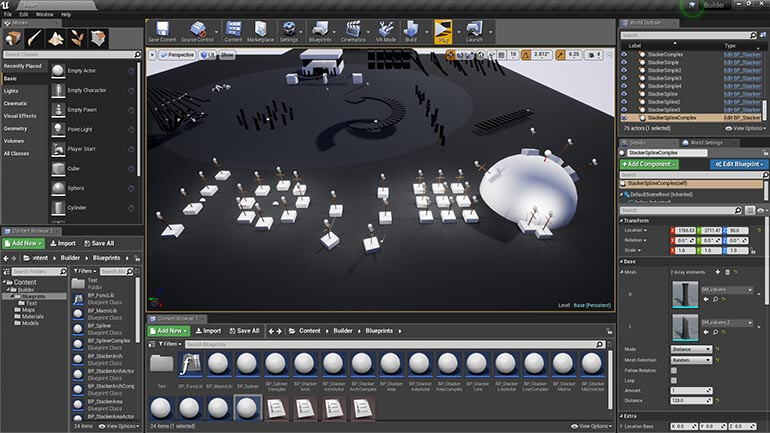Click the Blueprints toolbar icon
This screenshot has width=770, height=433.
[323, 31]
